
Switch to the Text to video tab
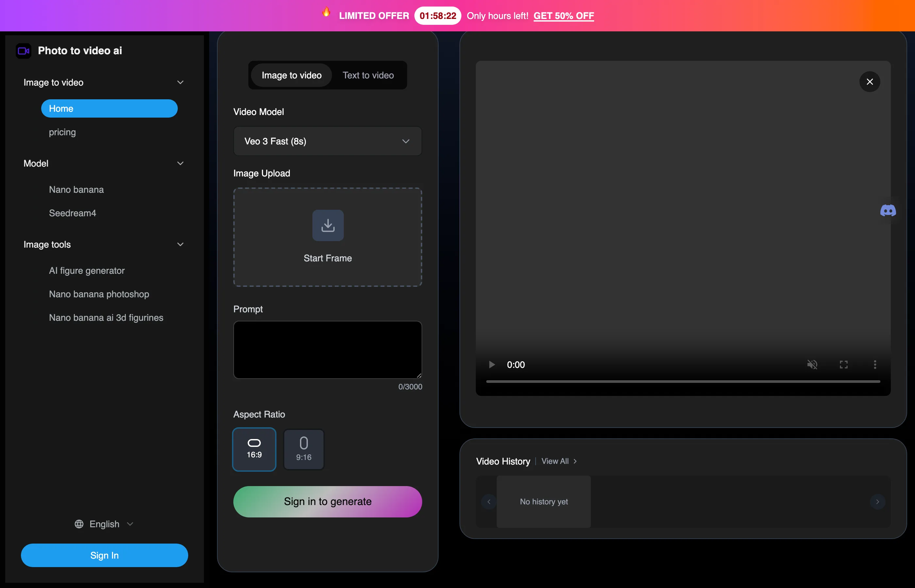click(368, 75)
